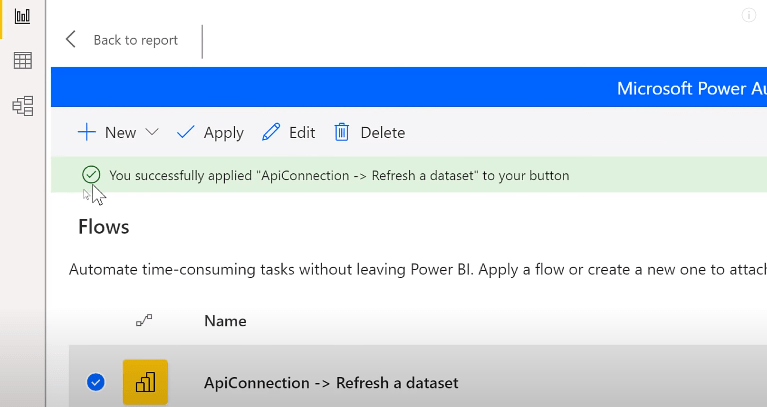Edit the selected flow
767x407 pixels.
point(302,133)
